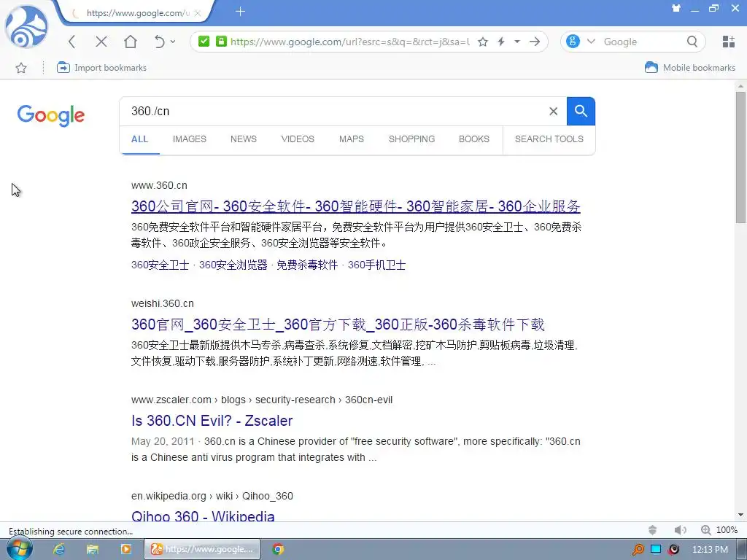Open the 360安全卫士 sitelink
The image size is (747, 560).
160,265
